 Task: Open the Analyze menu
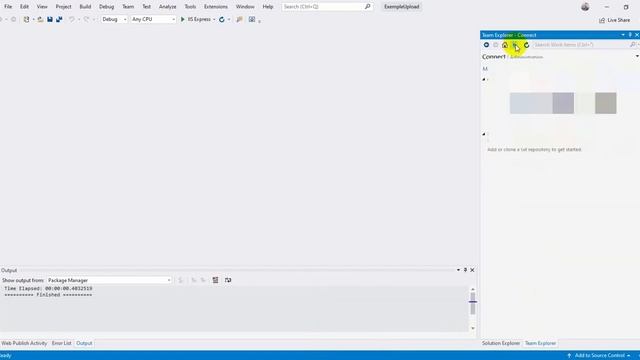point(167,7)
